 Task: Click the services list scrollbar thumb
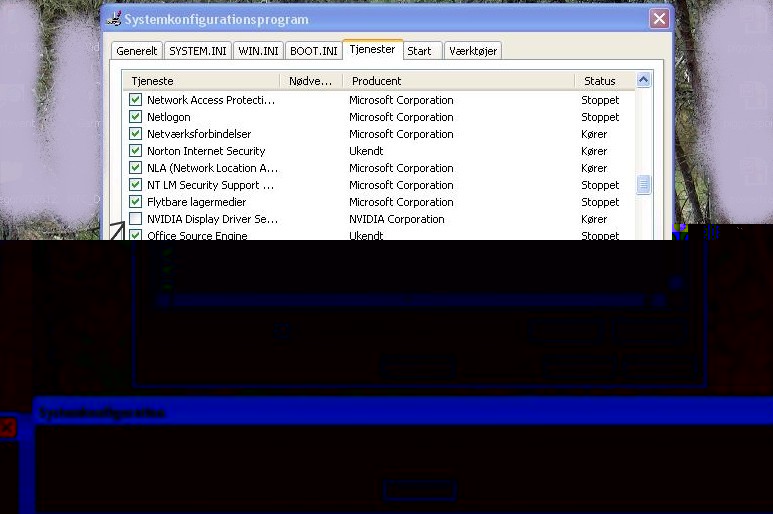(643, 185)
